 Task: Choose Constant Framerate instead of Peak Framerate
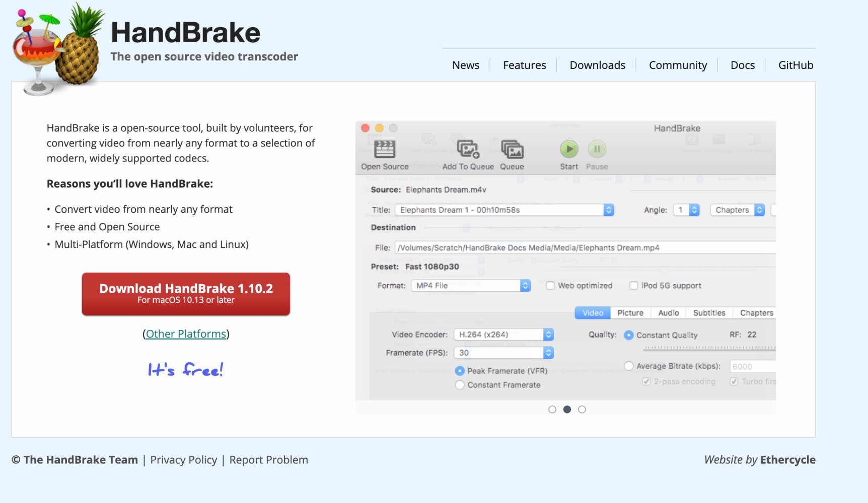pyautogui.click(x=460, y=384)
